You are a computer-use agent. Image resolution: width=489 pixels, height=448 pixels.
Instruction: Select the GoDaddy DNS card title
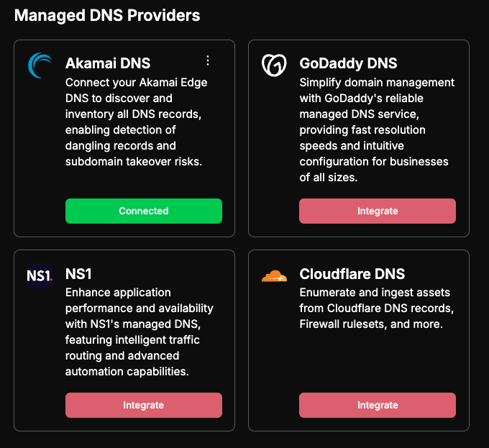(348, 63)
